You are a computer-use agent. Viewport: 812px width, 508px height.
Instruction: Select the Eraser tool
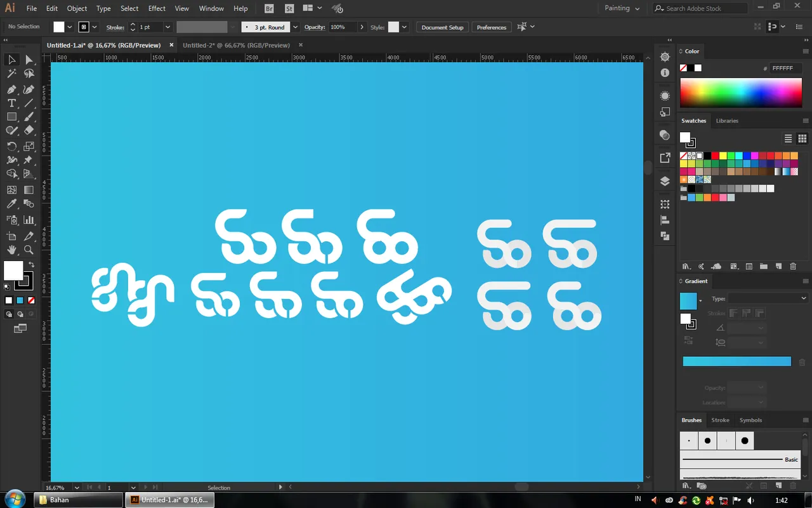click(29, 130)
